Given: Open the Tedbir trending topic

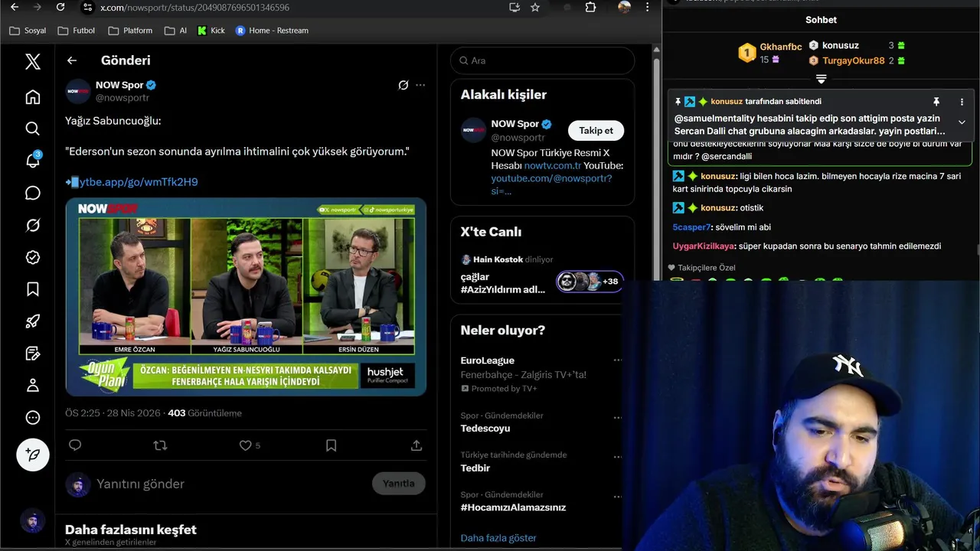Looking at the screenshot, I should coord(475,468).
